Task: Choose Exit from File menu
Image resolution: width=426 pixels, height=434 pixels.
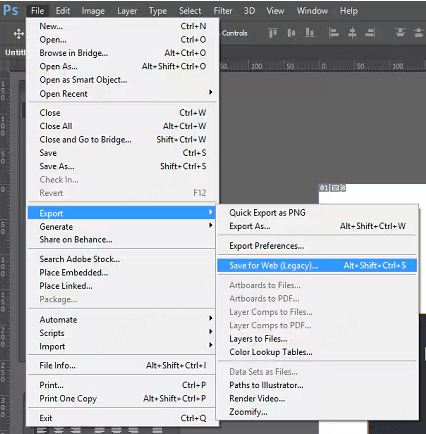Action: pos(122,418)
